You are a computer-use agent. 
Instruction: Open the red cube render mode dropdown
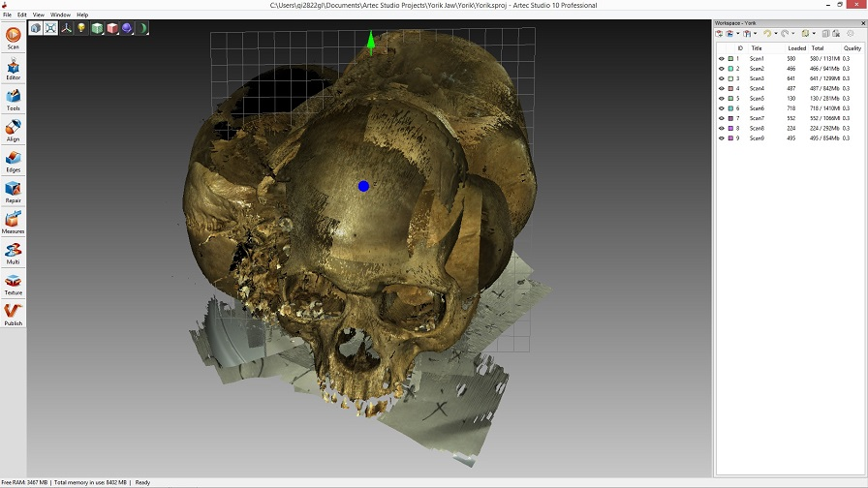(112, 28)
